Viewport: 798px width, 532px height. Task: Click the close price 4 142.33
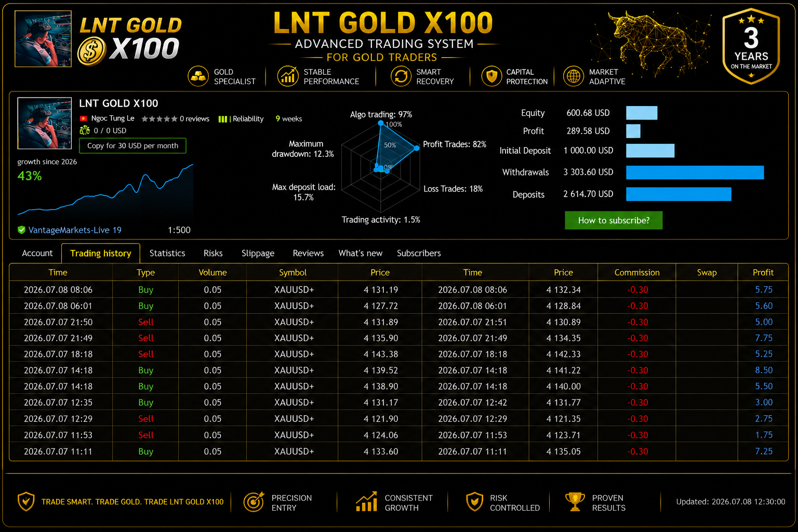(563, 354)
